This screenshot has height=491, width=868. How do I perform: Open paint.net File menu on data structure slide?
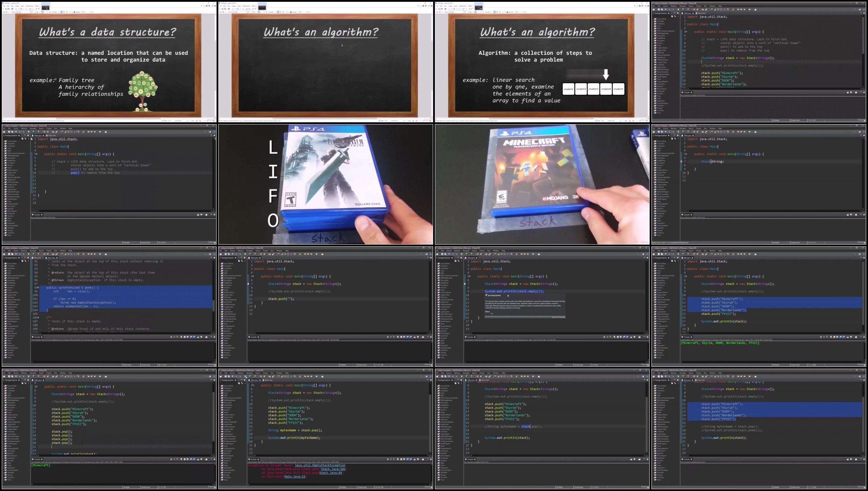pos(4,6)
